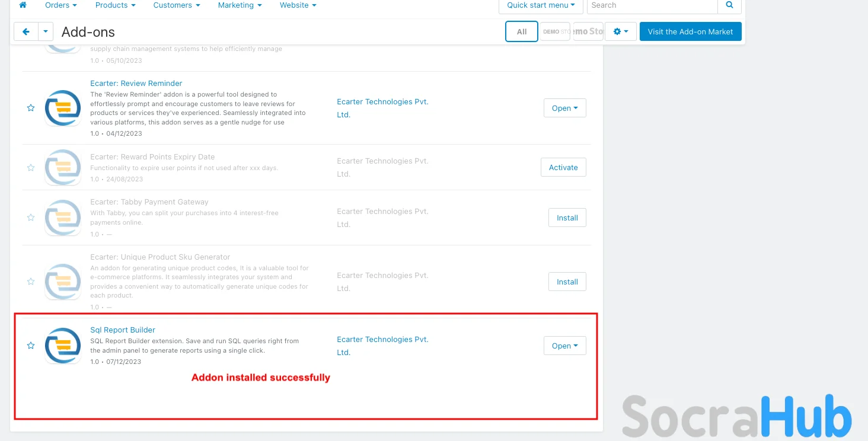The image size is (868, 441).
Task: Open the Marketing menu
Action: [x=240, y=5]
